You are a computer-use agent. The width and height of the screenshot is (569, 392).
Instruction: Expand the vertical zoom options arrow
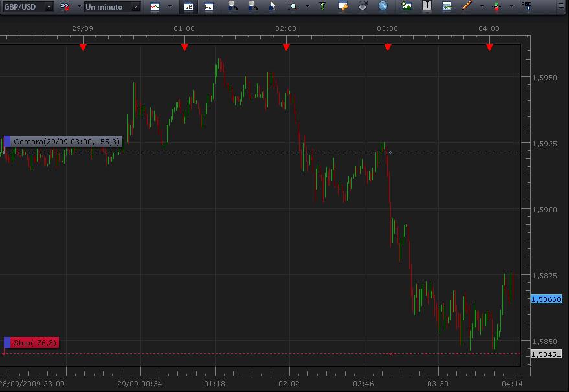click(307, 6)
